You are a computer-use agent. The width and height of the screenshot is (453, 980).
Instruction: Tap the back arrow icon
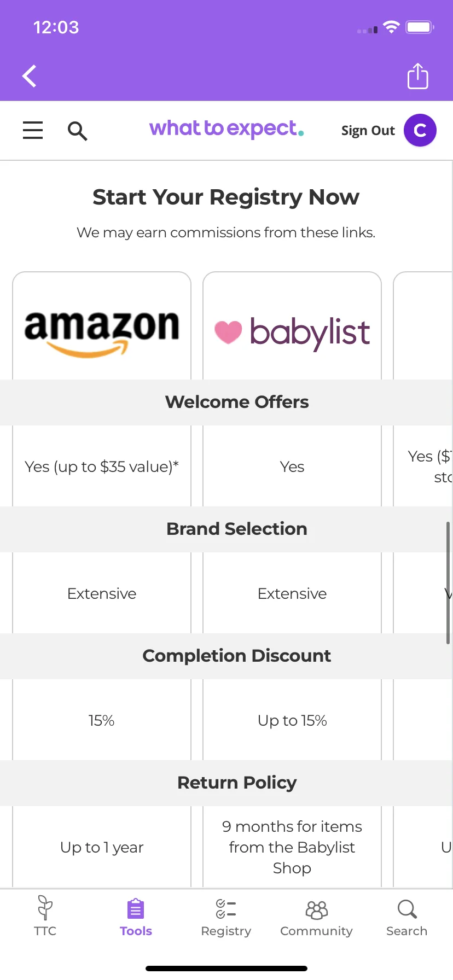pos(30,76)
